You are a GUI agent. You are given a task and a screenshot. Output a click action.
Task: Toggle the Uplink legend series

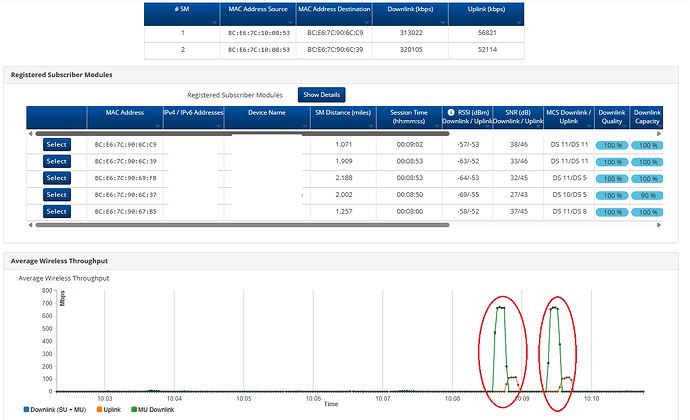[106, 411]
